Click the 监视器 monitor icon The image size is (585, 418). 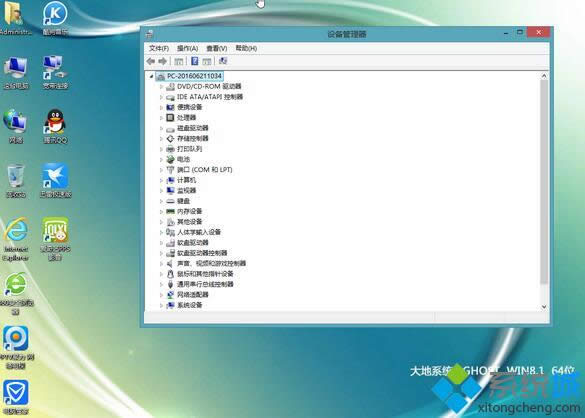[x=170, y=191]
